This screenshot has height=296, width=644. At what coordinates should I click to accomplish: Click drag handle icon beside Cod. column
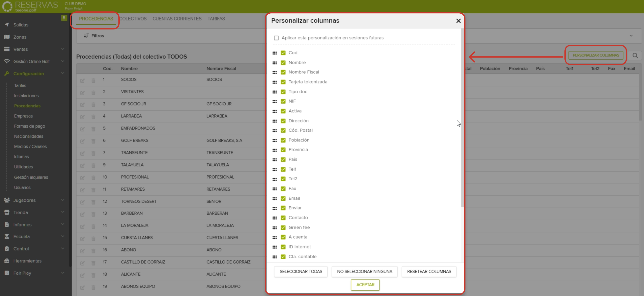tap(275, 53)
